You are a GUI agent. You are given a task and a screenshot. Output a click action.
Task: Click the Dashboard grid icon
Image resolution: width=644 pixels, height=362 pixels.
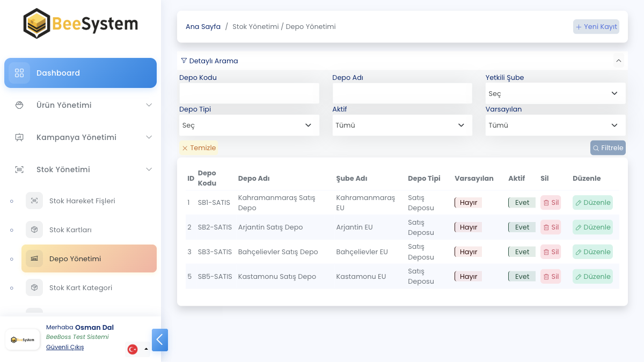click(x=19, y=73)
